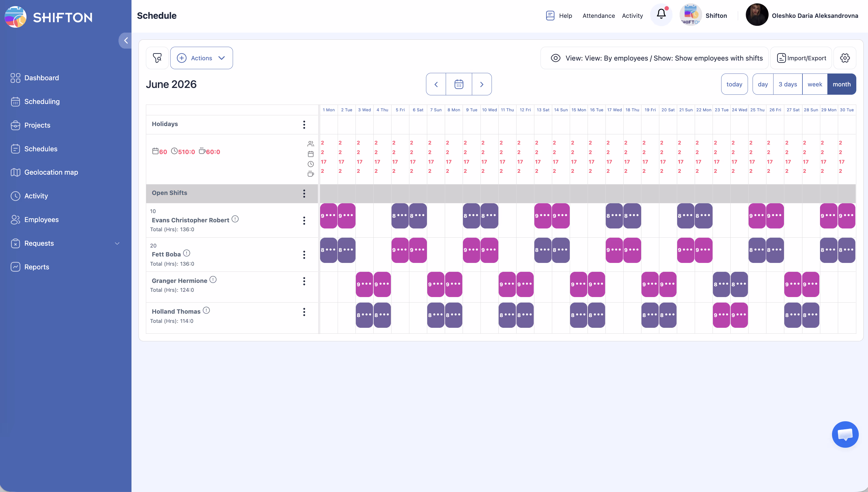The width and height of the screenshot is (868, 492).
Task: Open the calendar date picker icon
Action: 459,84
